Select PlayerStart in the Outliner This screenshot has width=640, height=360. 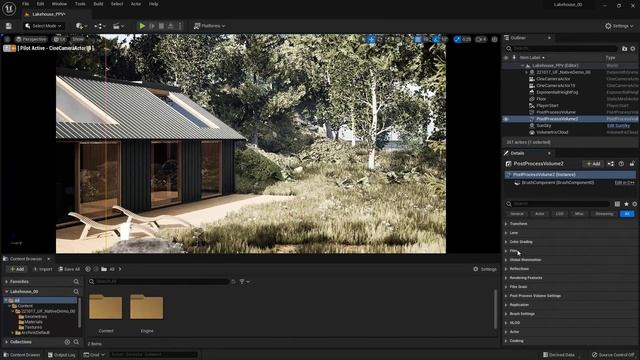(x=547, y=105)
